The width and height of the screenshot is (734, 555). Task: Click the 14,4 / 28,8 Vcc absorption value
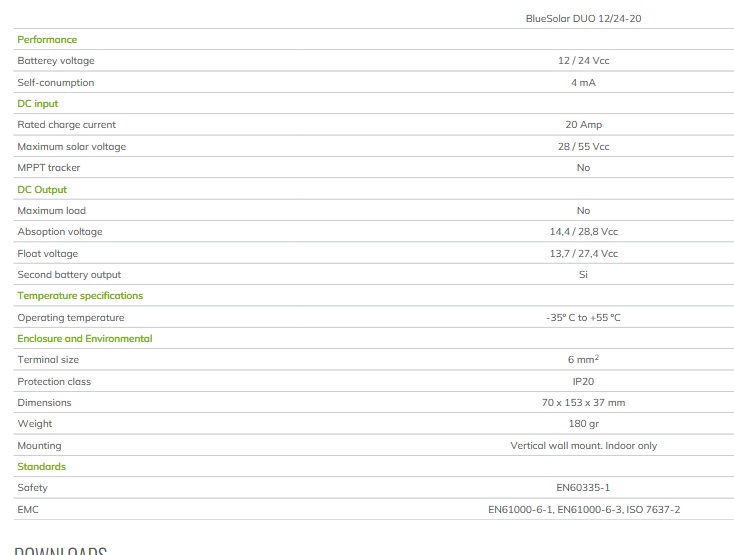[x=583, y=232]
